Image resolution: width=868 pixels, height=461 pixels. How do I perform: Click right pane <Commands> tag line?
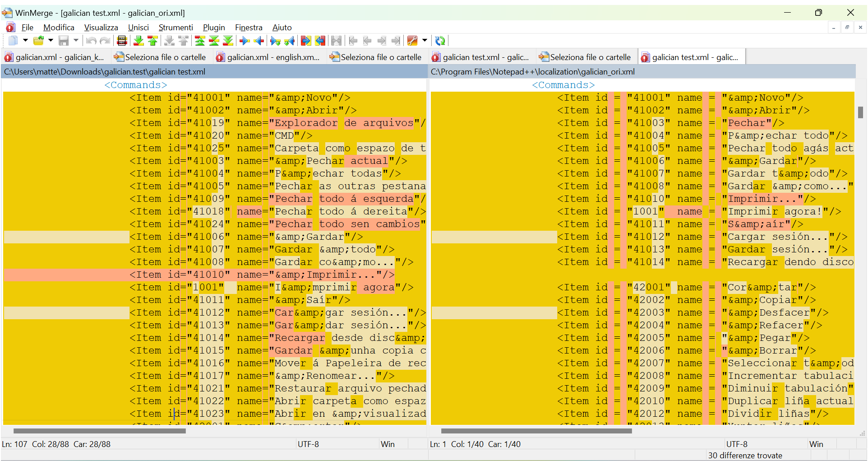point(642,85)
